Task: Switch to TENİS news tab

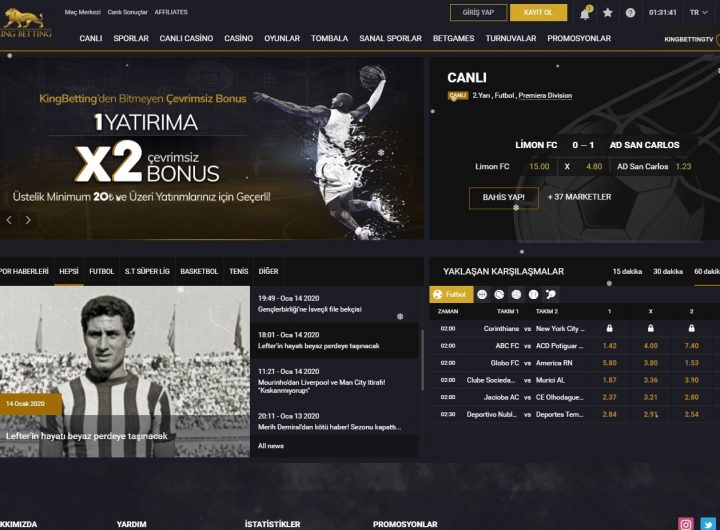Action: (238, 271)
